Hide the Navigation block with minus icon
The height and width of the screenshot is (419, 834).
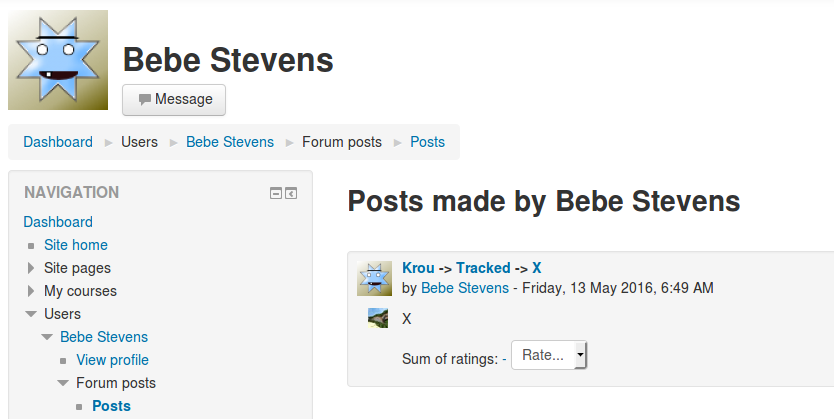pyautogui.click(x=276, y=193)
